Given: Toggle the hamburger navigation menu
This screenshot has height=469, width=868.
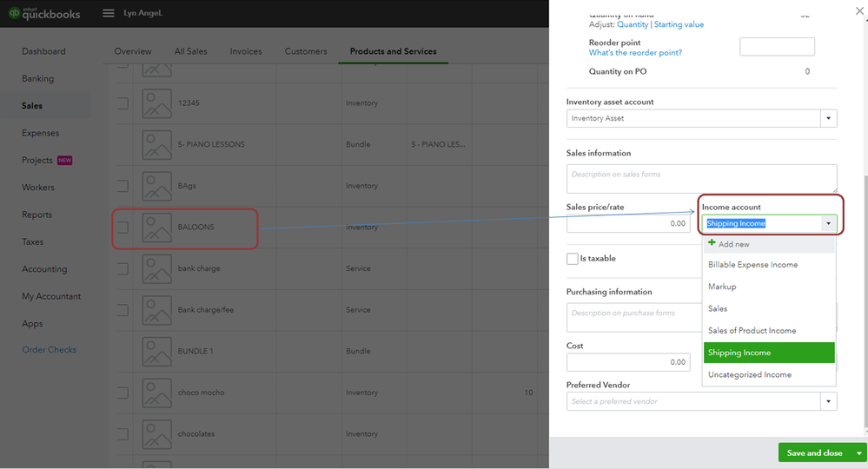Looking at the screenshot, I should point(109,13).
